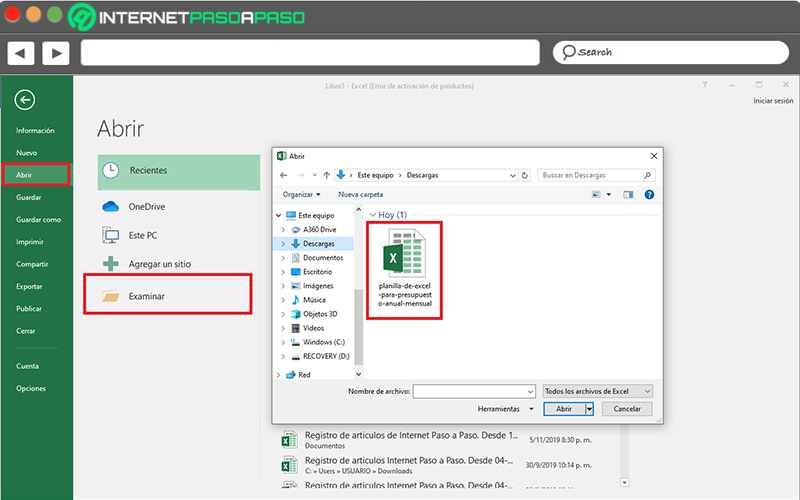Select Descargas in the folder tree
800x500 pixels.
click(x=318, y=244)
